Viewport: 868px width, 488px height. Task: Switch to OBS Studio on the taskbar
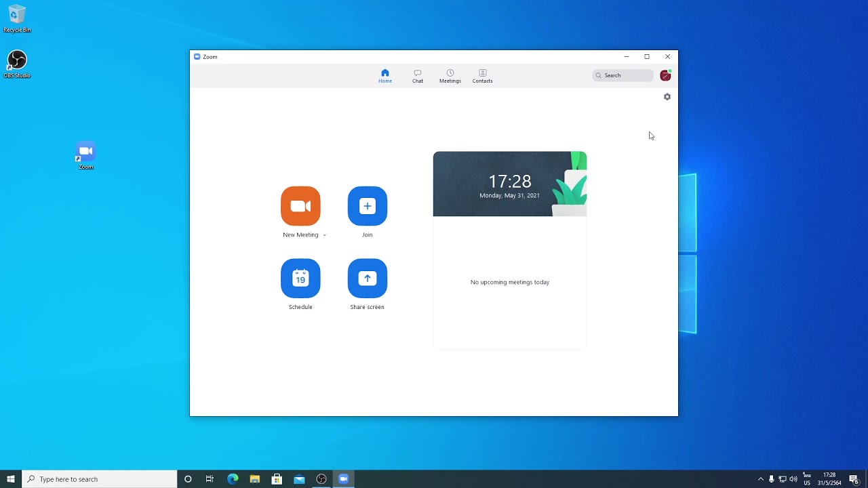click(x=321, y=479)
